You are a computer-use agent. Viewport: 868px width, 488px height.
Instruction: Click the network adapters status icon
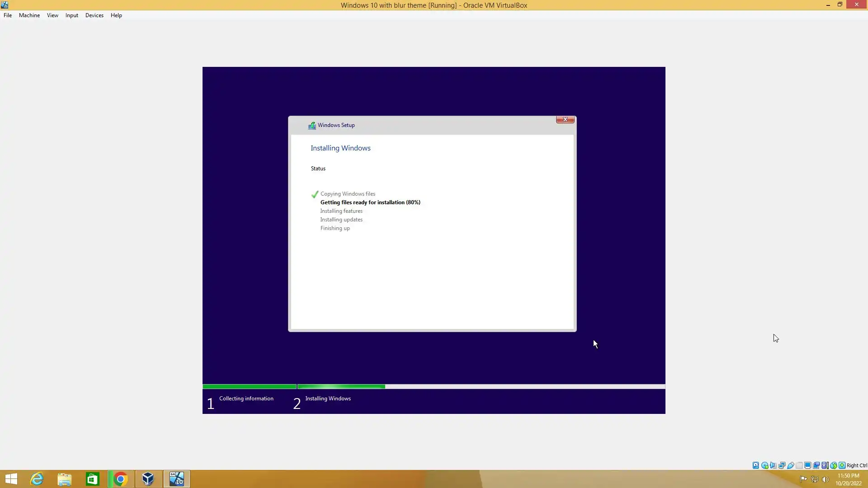782,465
